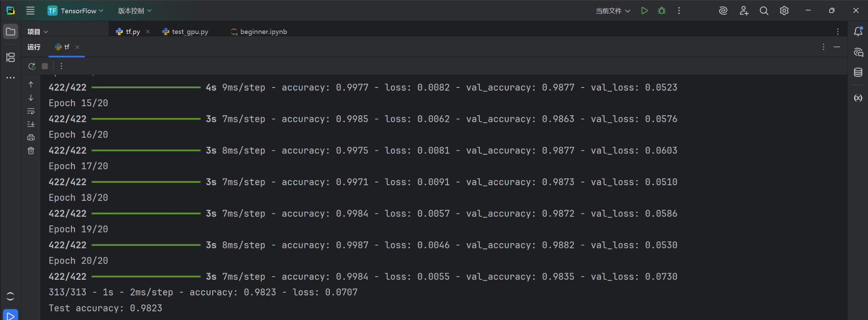
Task: Click the Print output icon
Action: click(x=31, y=138)
